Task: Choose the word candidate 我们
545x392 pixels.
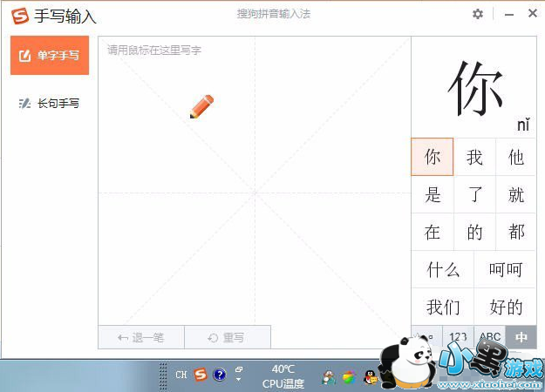Action: pos(443,307)
